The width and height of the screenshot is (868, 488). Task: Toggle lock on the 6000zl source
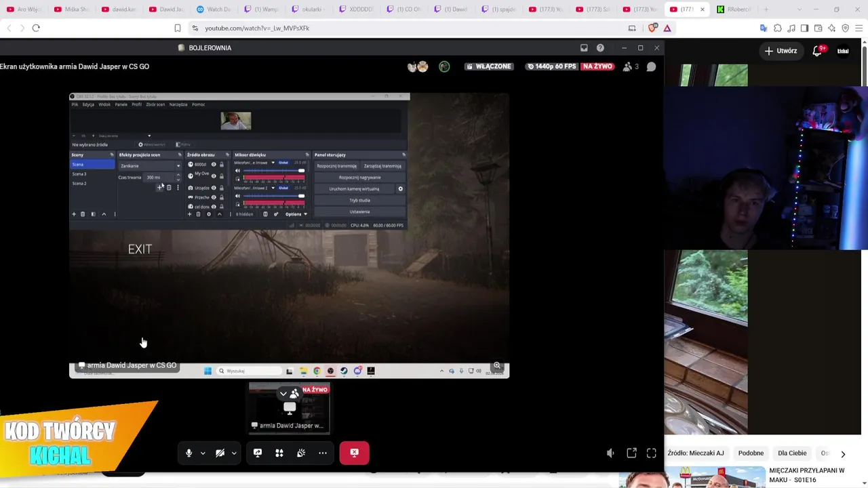221,165
